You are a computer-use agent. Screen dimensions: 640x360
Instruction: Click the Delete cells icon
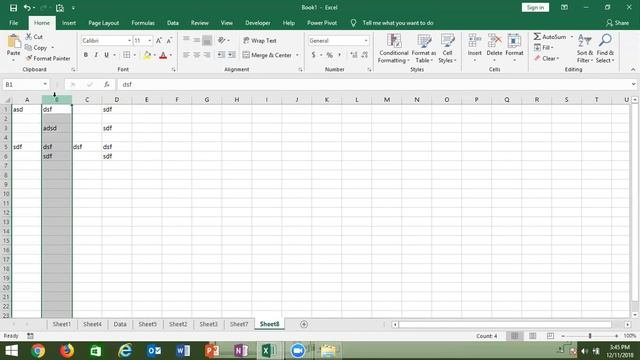pyautogui.click(x=494, y=41)
